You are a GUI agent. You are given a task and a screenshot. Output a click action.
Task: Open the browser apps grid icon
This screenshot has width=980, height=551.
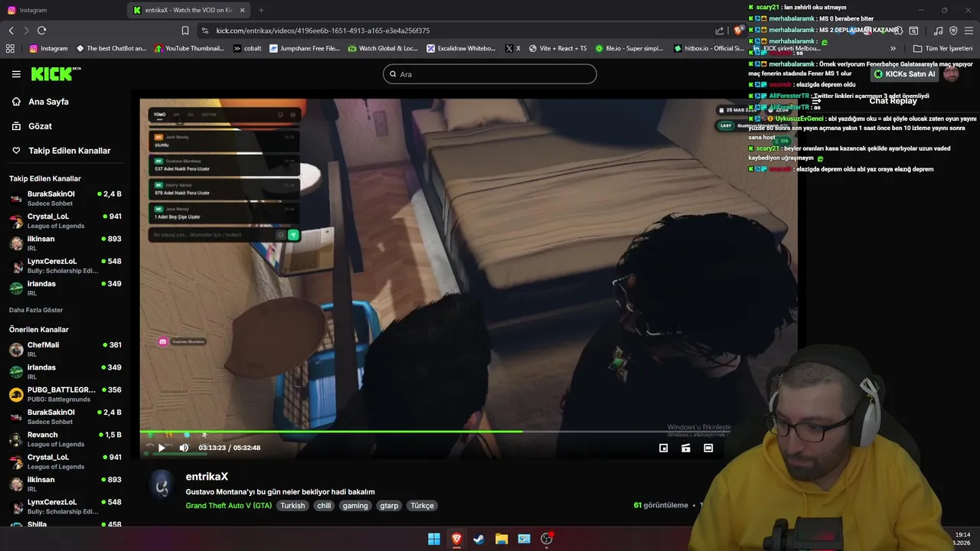pyautogui.click(x=10, y=48)
